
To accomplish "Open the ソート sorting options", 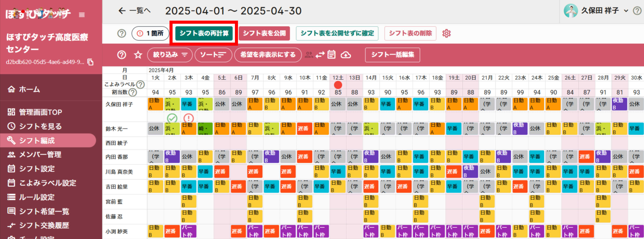I will pos(213,55).
